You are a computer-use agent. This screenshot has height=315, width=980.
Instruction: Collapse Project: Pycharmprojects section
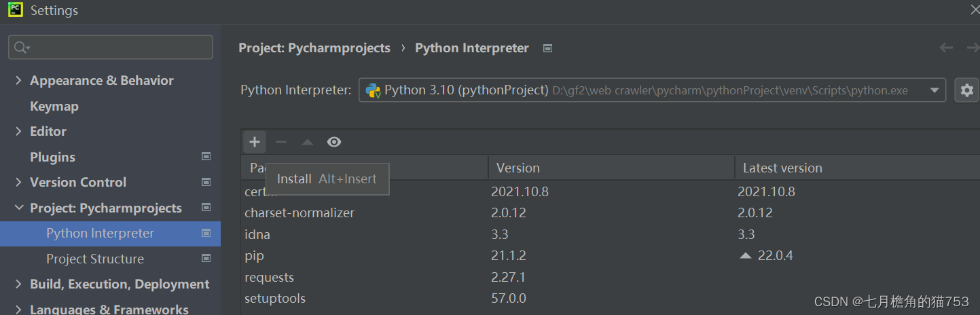(18, 208)
